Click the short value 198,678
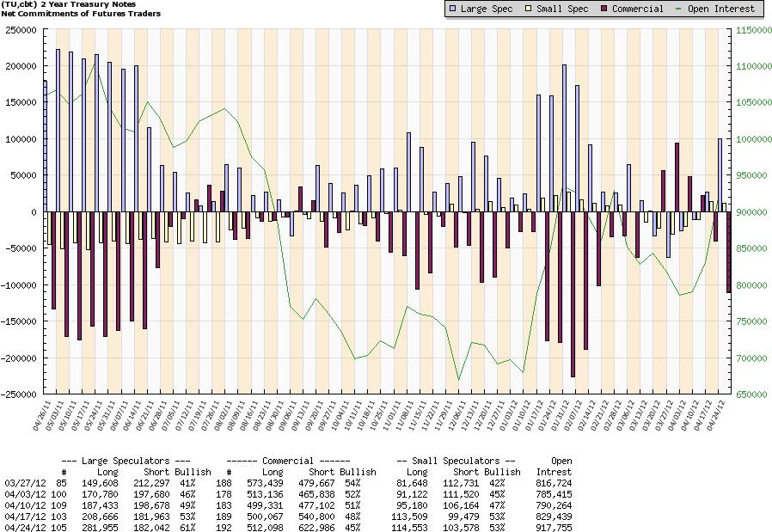Image resolution: width=772 pixels, height=532 pixels. coord(151,506)
